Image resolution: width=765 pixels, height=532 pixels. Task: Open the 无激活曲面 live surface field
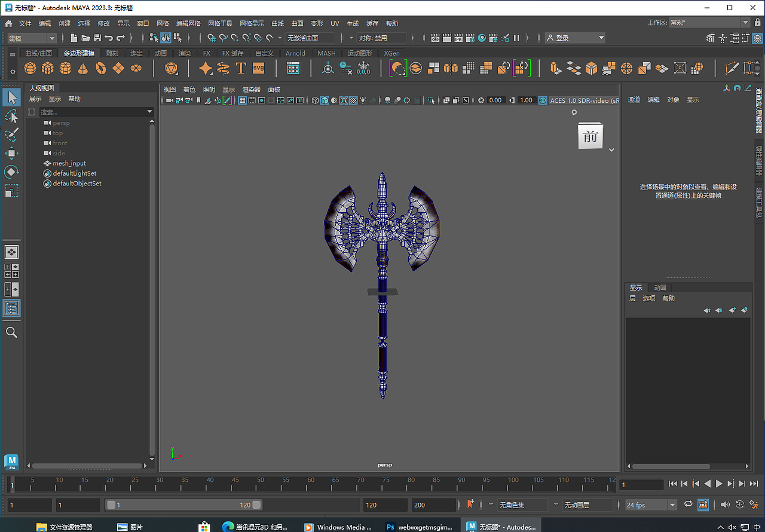tap(310, 38)
